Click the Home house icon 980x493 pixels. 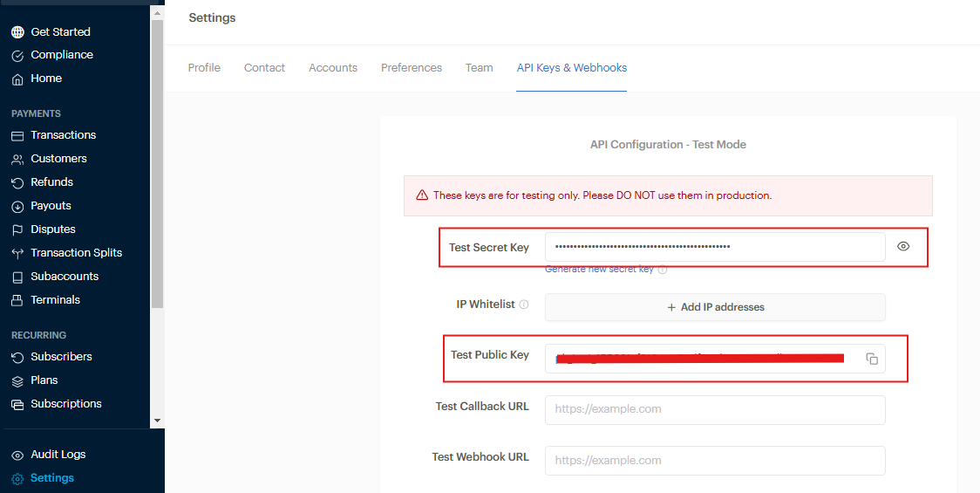click(17, 79)
